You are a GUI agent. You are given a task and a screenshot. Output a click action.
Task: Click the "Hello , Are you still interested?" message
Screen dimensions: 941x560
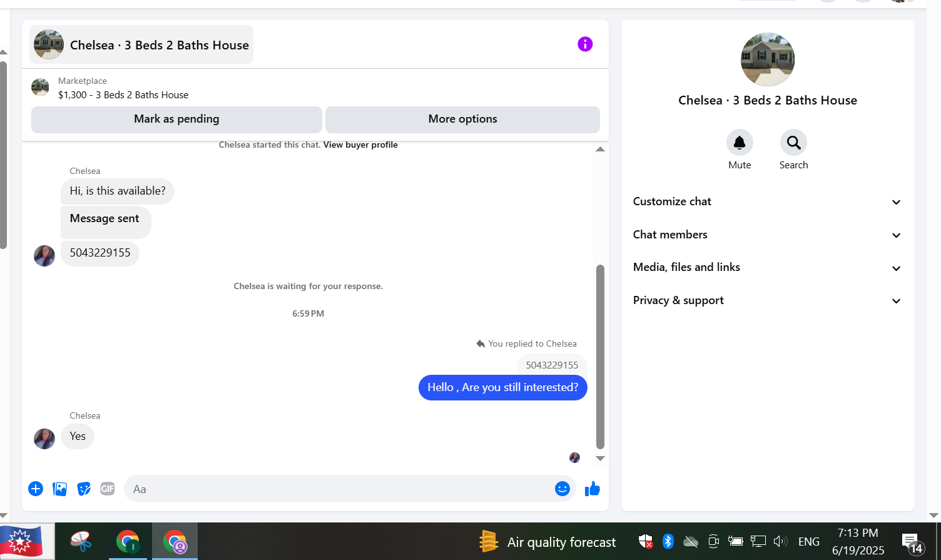(503, 387)
